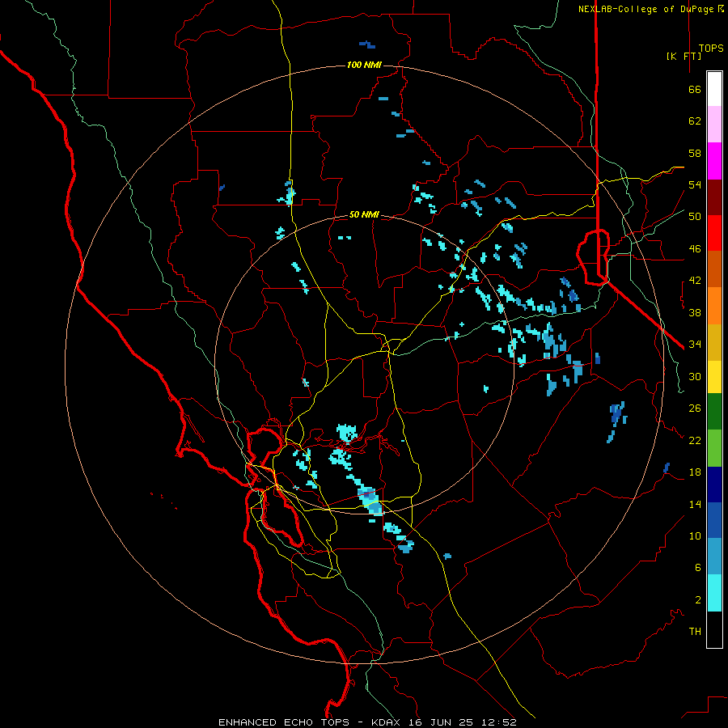Click the 26 legend value

[x=695, y=408]
